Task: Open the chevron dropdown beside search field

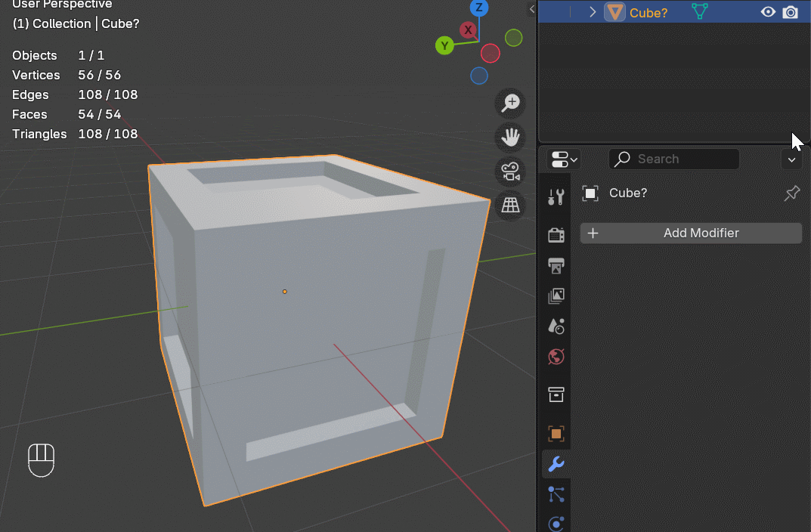Action: click(791, 159)
